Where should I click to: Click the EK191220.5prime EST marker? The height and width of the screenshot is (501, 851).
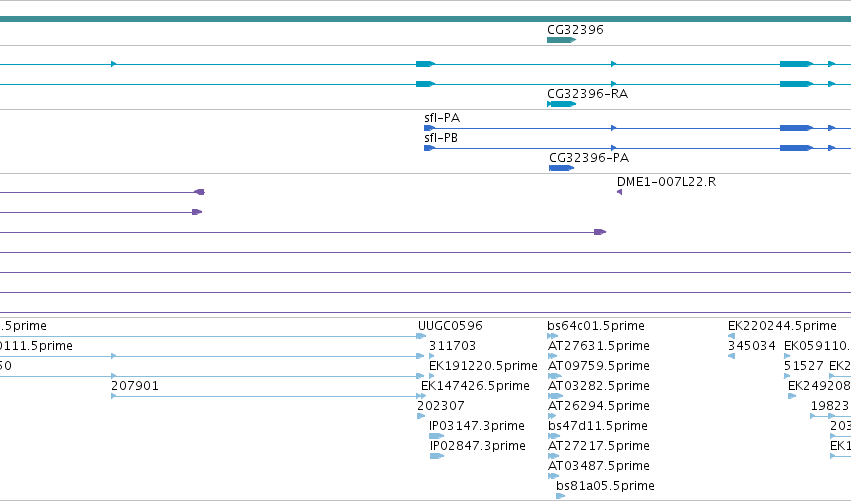point(431,376)
